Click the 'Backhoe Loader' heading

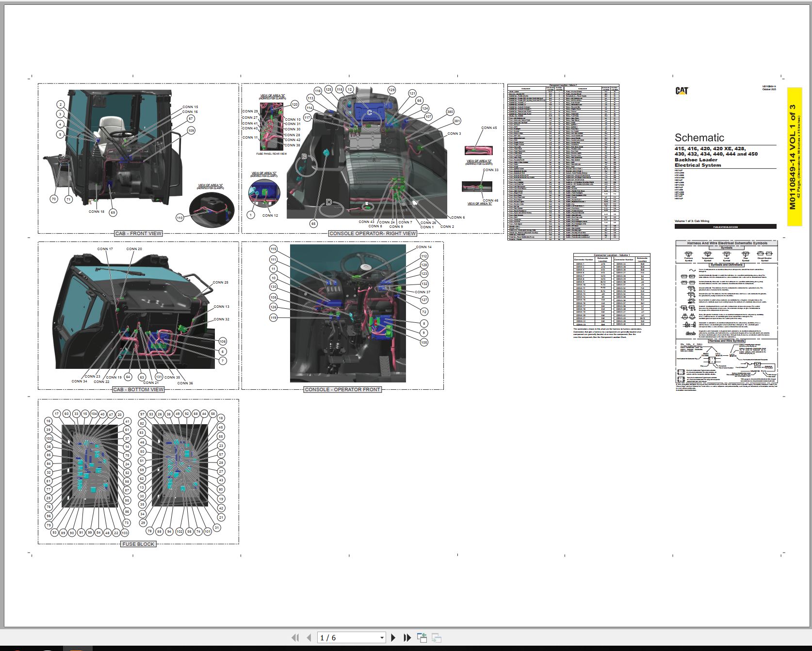(x=696, y=159)
